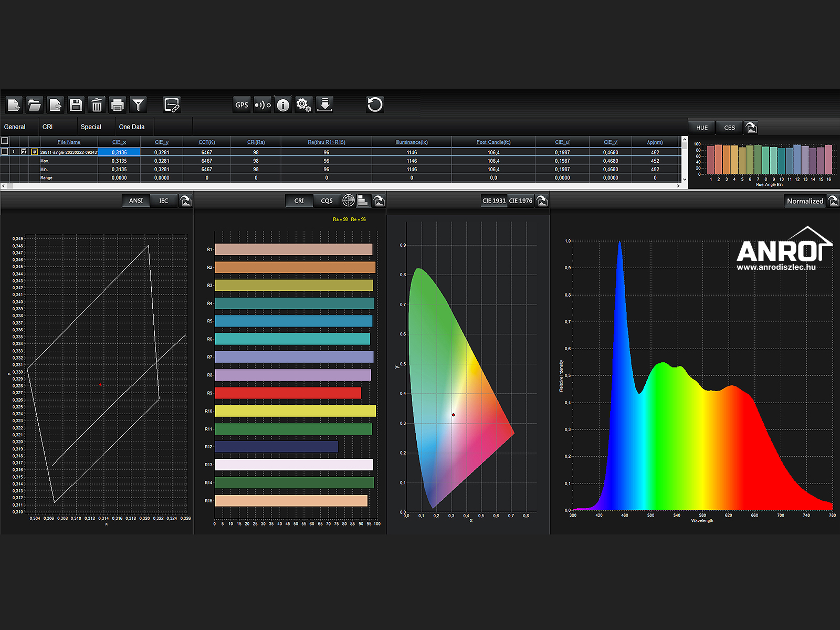
Task: Click the circular refresh icon
Action: click(375, 104)
